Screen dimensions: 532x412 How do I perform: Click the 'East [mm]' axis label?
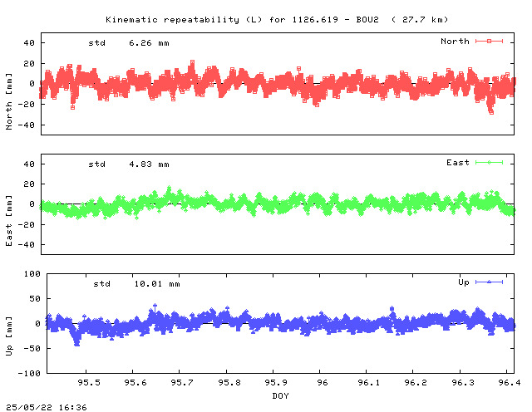tap(9, 220)
